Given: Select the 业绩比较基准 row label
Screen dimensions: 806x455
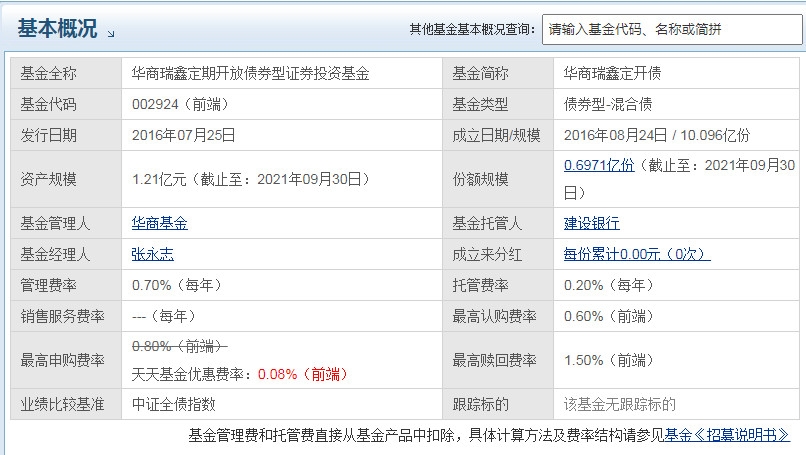Looking at the screenshot, I should pyautogui.click(x=62, y=404).
